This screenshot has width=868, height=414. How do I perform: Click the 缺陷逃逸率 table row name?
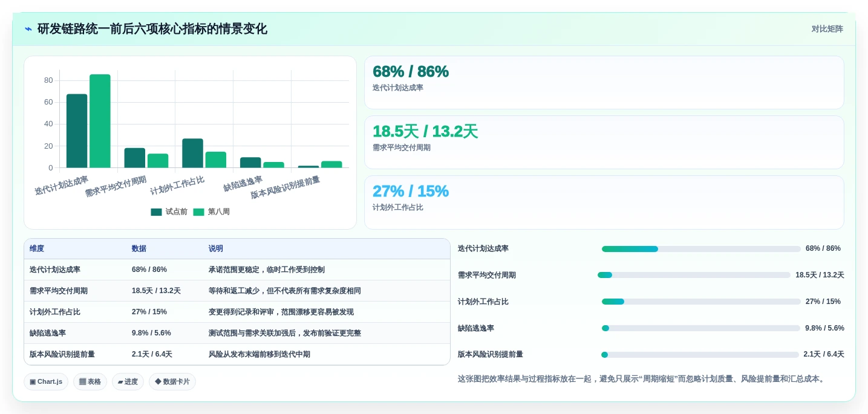click(x=48, y=333)
